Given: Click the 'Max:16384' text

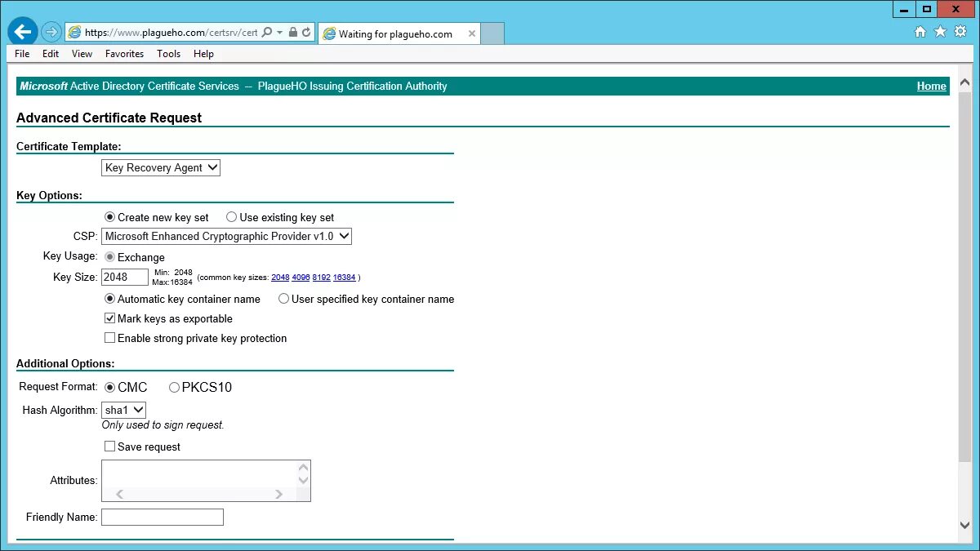Looking at the screenshot, I should tap(172, 282).
